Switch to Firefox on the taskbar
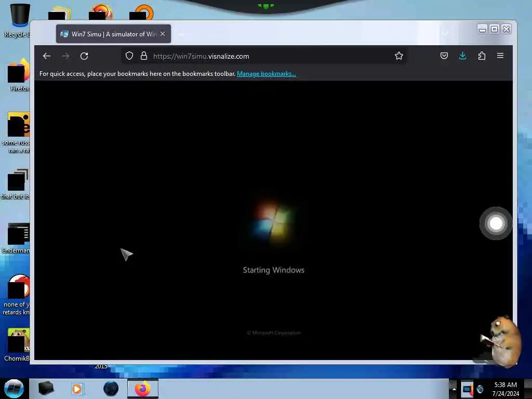The image size is (532, 399). (x=142, y=389)
